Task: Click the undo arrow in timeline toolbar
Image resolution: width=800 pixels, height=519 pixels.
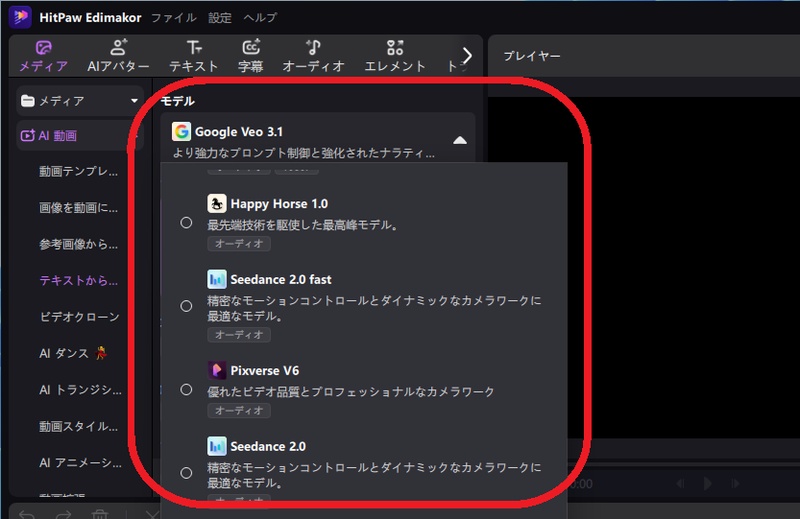Action: [x=27, y=514]
